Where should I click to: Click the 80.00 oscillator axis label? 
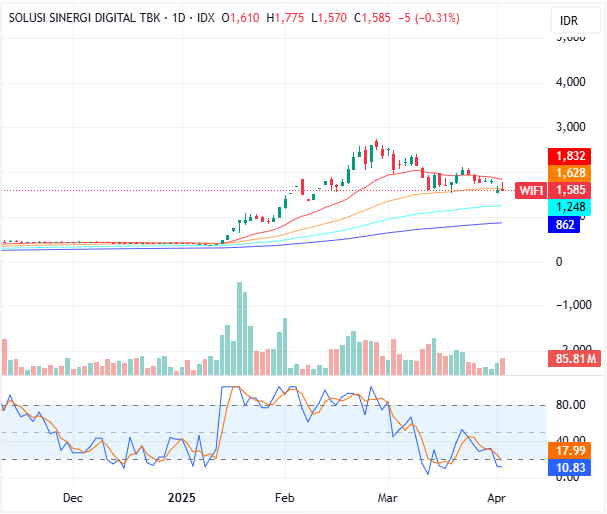point(571,405)
